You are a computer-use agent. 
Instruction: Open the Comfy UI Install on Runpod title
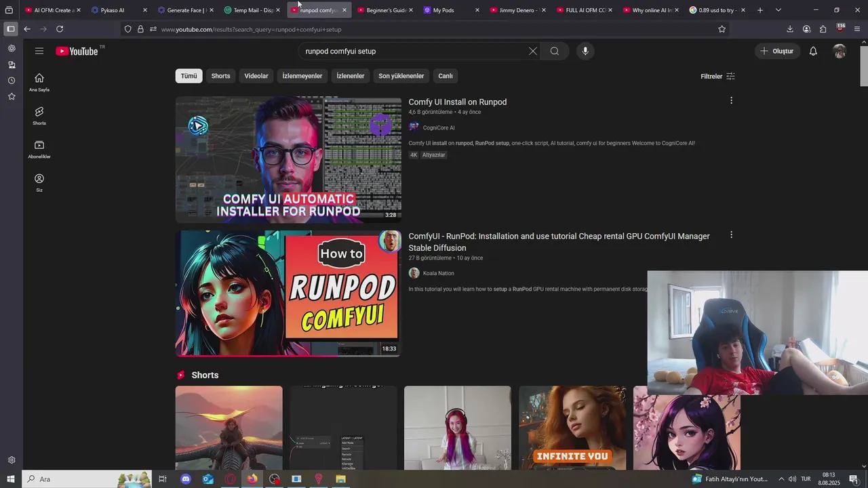458,102
